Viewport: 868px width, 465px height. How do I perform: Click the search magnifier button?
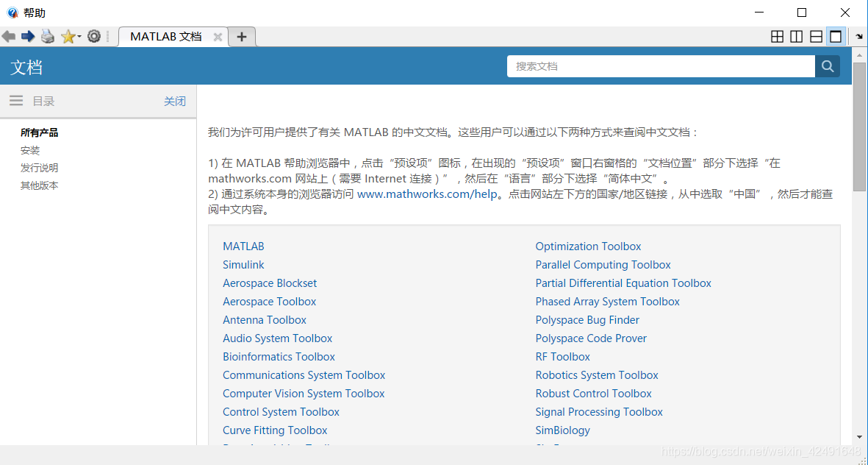click(828, 66)
